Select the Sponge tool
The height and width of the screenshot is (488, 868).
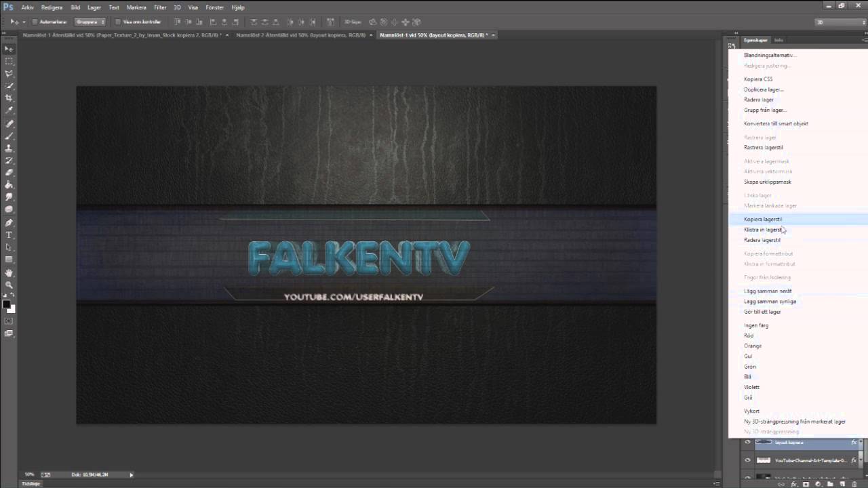point(9,209)
